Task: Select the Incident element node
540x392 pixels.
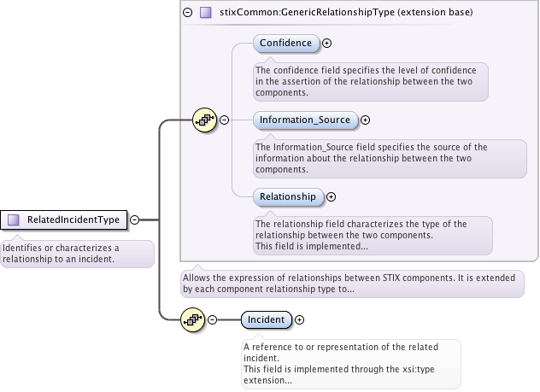Action: point(265,319)
